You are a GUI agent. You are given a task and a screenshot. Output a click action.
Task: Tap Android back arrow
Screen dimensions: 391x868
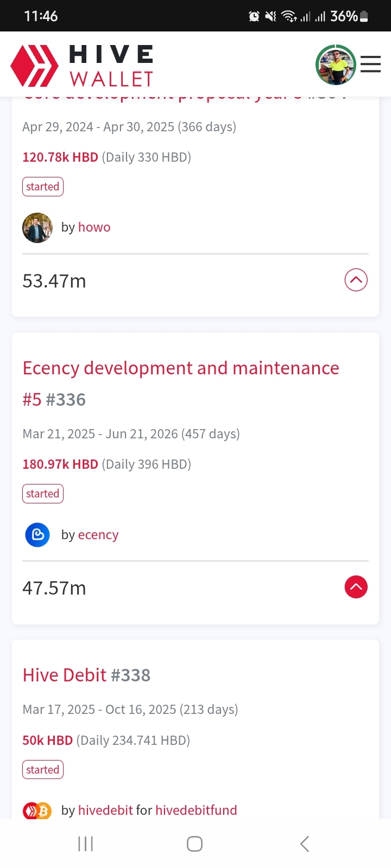pyautogui.click(x=305, y=844)
